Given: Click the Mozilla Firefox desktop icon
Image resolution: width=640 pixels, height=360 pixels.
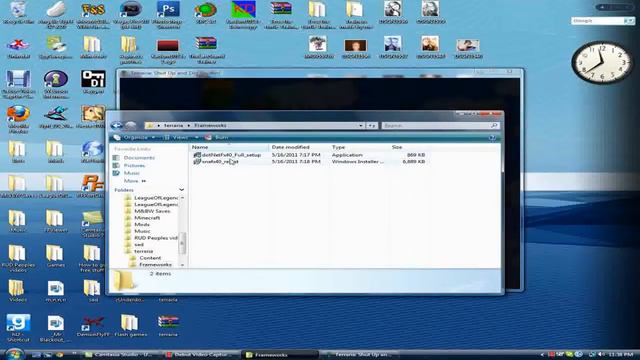Looking at the screenshot, I should pyautogui.click(x=18, y=119).
